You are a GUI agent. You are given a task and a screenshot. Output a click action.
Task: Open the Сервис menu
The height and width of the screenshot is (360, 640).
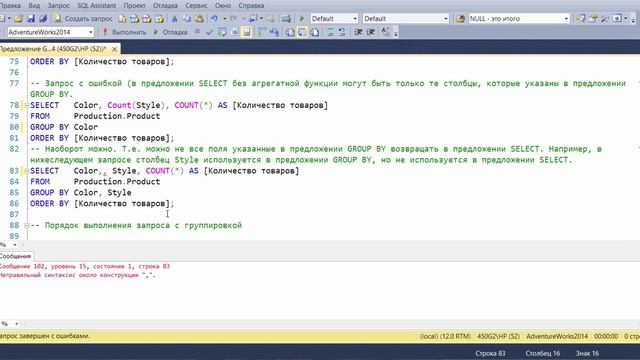[x=196, y=6]
